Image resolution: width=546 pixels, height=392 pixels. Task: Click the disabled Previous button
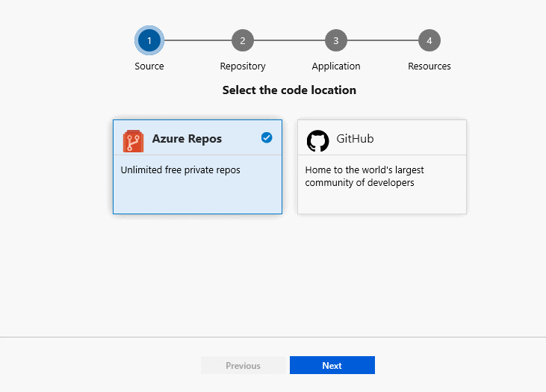pos(243,365)
